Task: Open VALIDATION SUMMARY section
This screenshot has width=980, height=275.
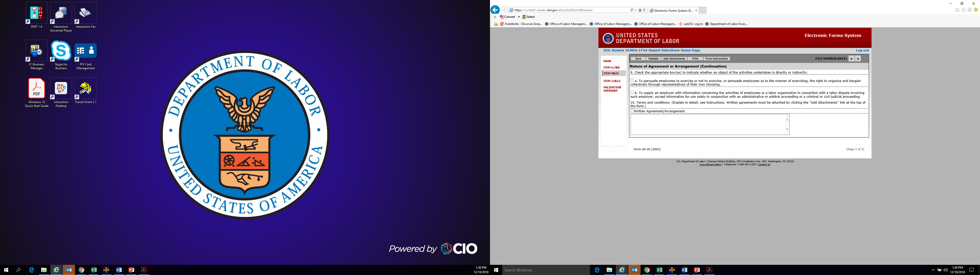Action: coord(612,89)
